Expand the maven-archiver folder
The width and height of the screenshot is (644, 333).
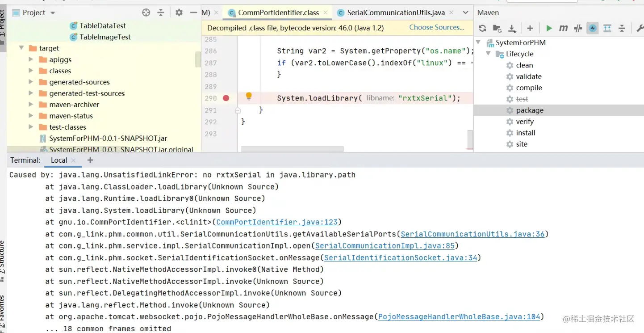tap(31, 104)
